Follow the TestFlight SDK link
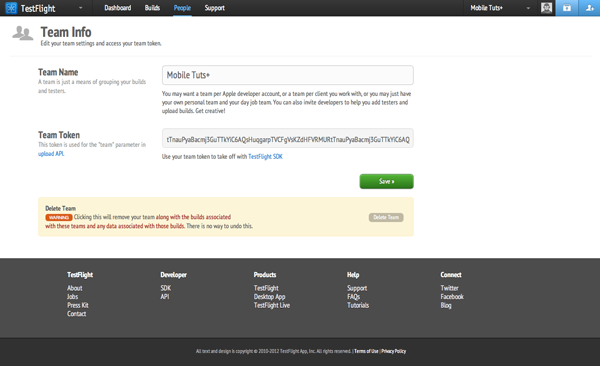Viewport: 600px width, 366px height. 266,156
